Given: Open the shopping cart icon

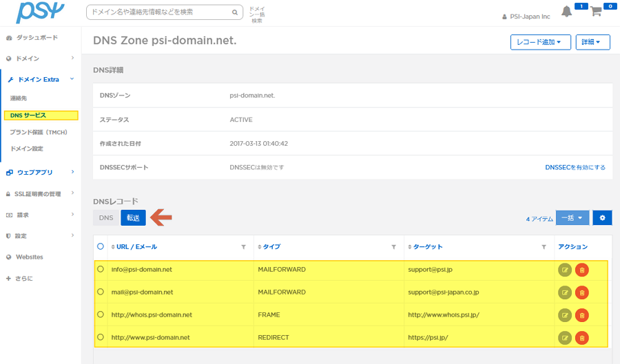Looking at the screenshot, I should [596, 12].
